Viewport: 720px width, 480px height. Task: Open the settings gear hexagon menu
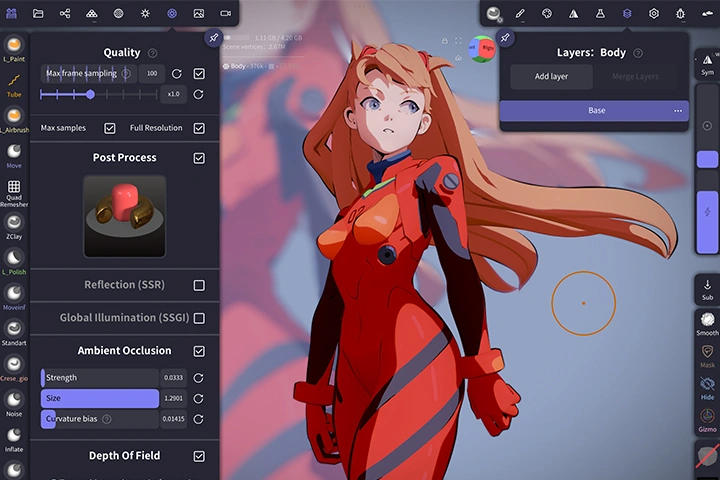coord(653,13)
